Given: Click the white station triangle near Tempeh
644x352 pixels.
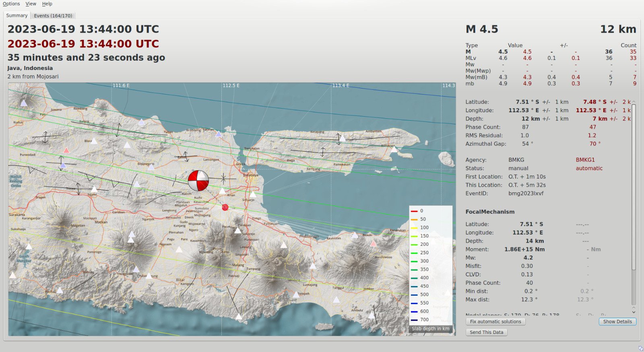Looking at the screenshot, I should pyautogui.click(x=296, y=294).
